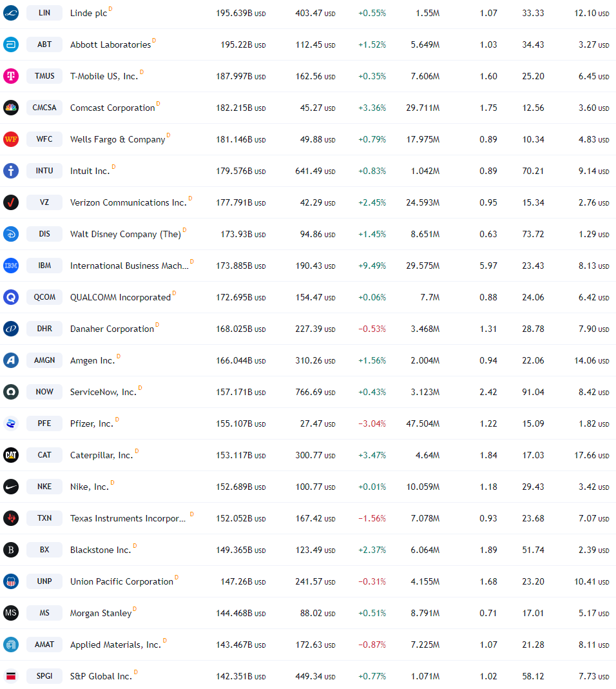616x689 pixels.
Task: Open Danaher Corporation link
Action: tap(112, 329)
